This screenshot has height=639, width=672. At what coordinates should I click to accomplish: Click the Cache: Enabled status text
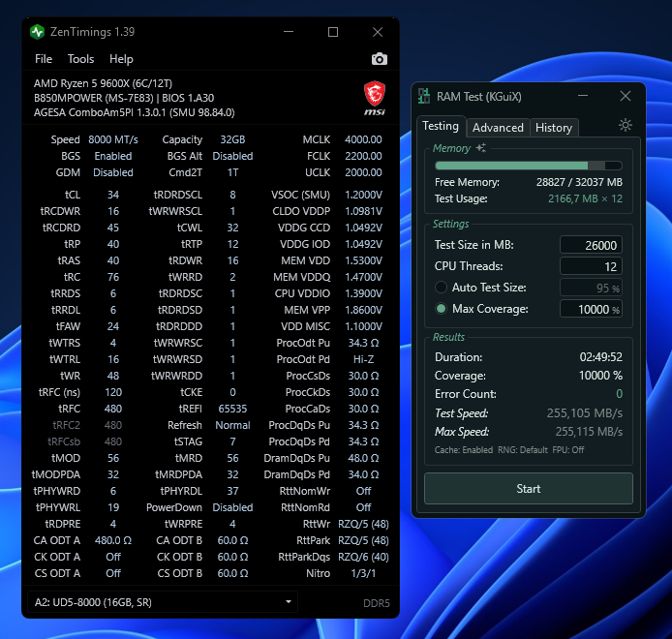tap(464, 450)
